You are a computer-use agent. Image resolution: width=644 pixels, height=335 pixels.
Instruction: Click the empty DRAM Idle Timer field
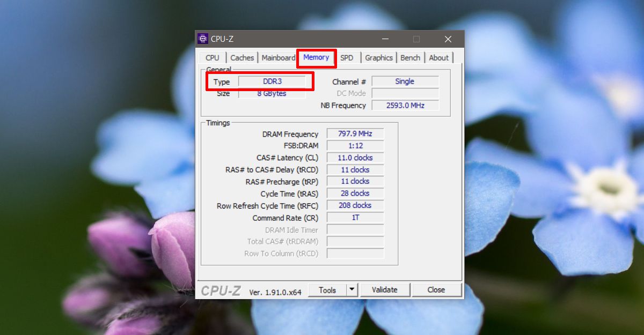click(x=355, y=229)
